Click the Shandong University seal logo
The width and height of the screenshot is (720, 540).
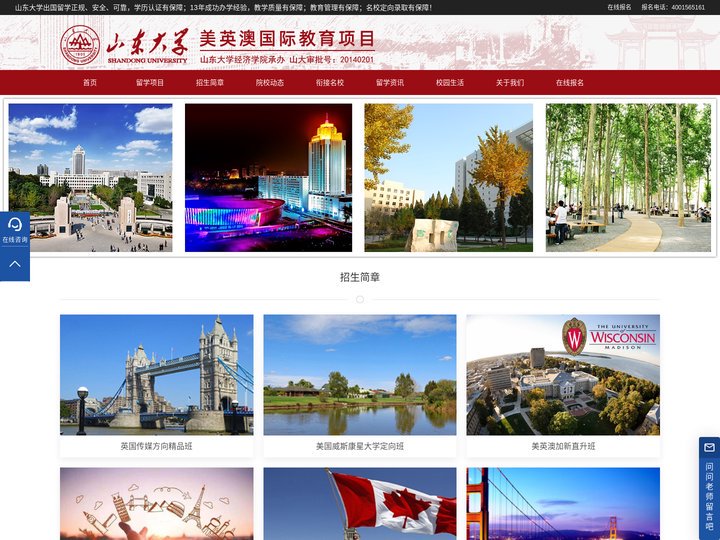click(x=80, y=45)
